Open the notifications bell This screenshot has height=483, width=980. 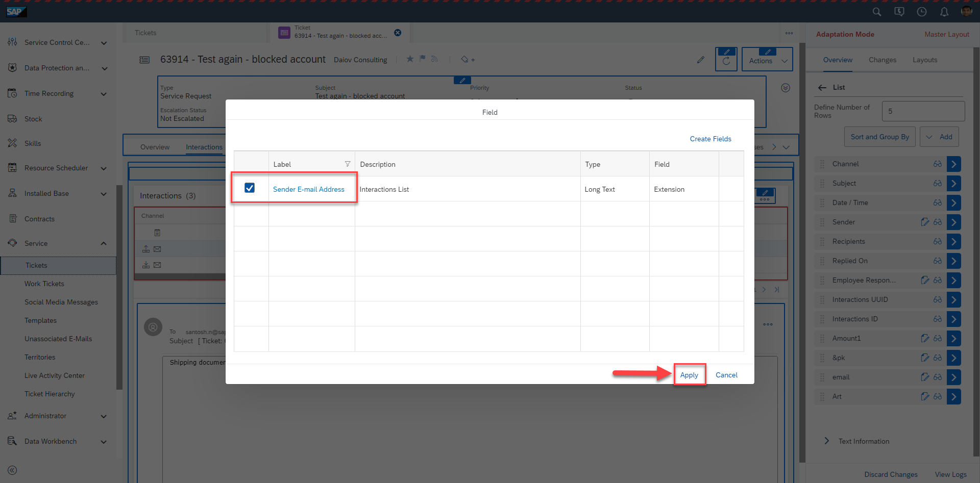pos(944,12)
